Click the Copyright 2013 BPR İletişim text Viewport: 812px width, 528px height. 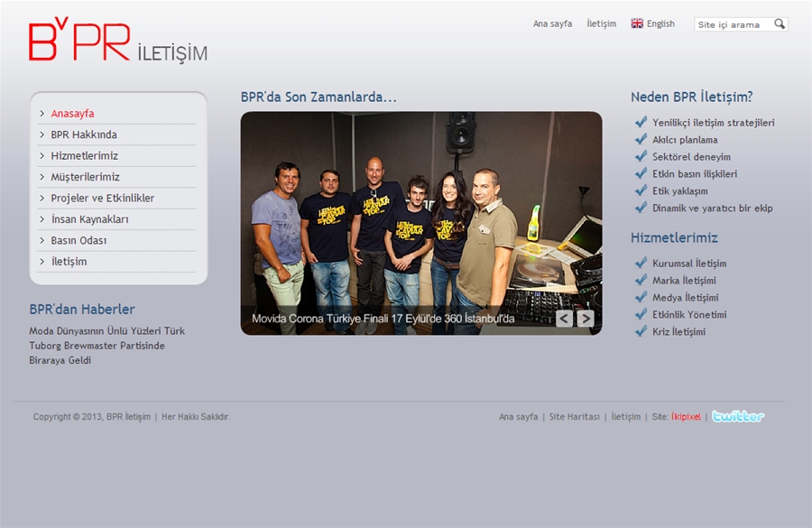[92, 417]
